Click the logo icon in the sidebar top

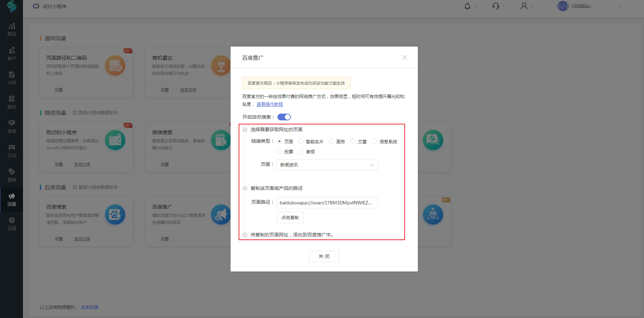click(x=11, y=6)
